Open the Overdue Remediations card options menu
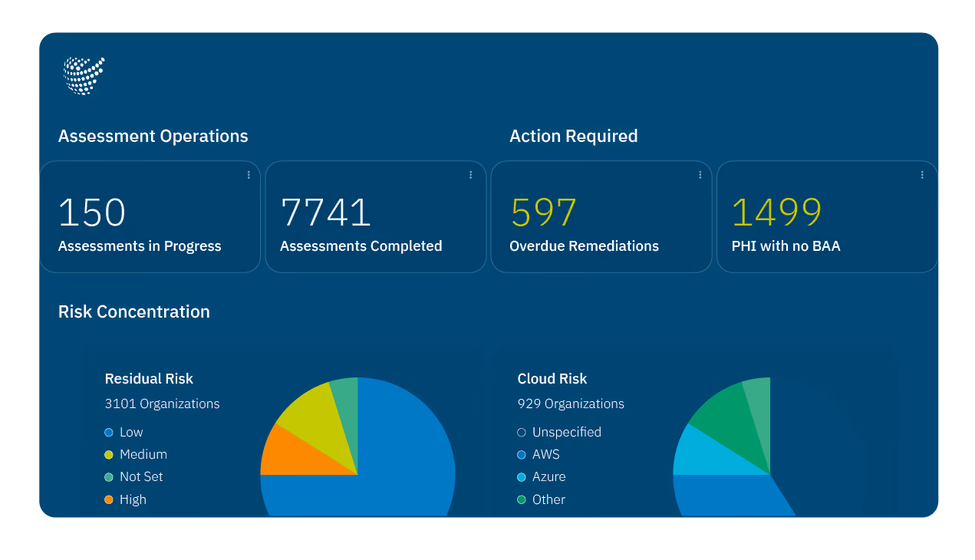The width and height of the screenshot is (975, 560). tap(700, 175)
